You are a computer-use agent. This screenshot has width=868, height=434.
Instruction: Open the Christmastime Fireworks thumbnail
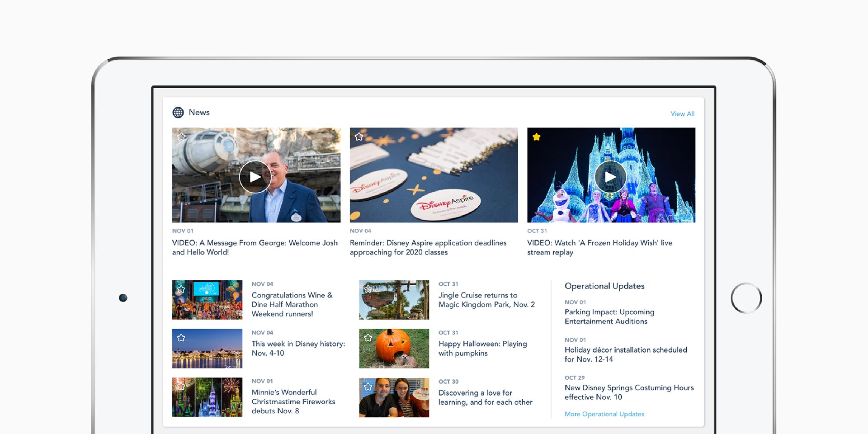coord(207,397)
